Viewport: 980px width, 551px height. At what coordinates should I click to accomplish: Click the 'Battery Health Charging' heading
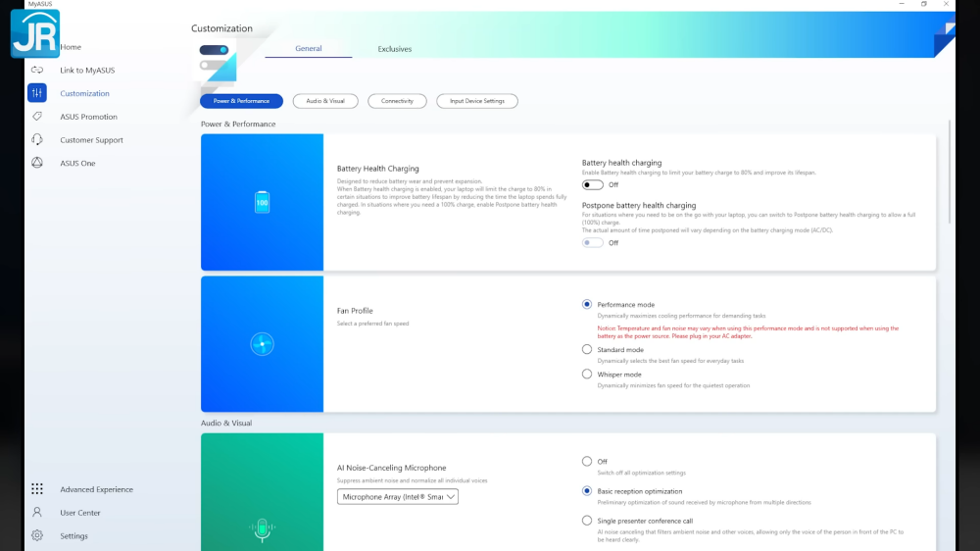point(377,169)
